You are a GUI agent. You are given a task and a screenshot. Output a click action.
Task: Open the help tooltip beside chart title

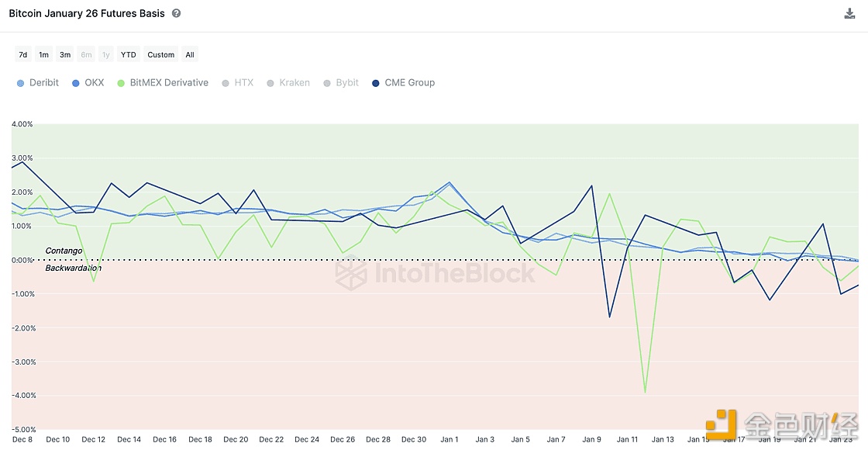[x=176, y=13]
